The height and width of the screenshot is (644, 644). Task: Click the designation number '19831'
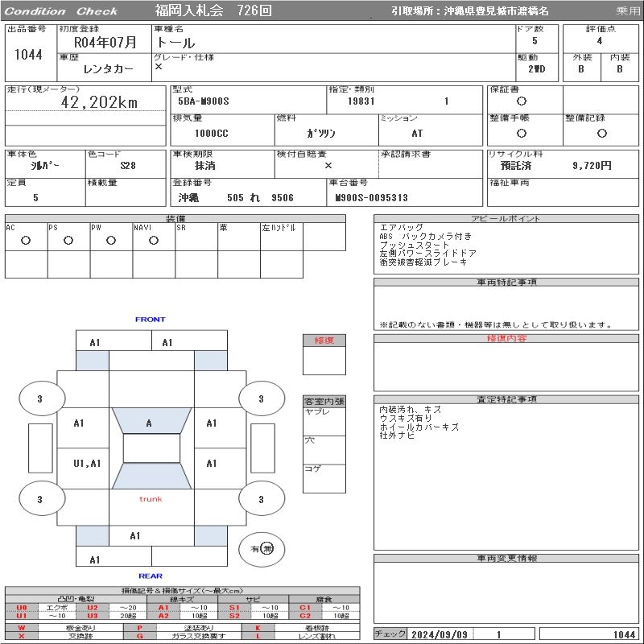[361, 101]
